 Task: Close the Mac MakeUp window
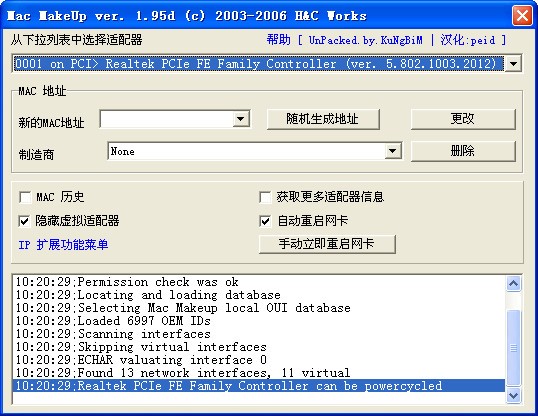point(522,16)
